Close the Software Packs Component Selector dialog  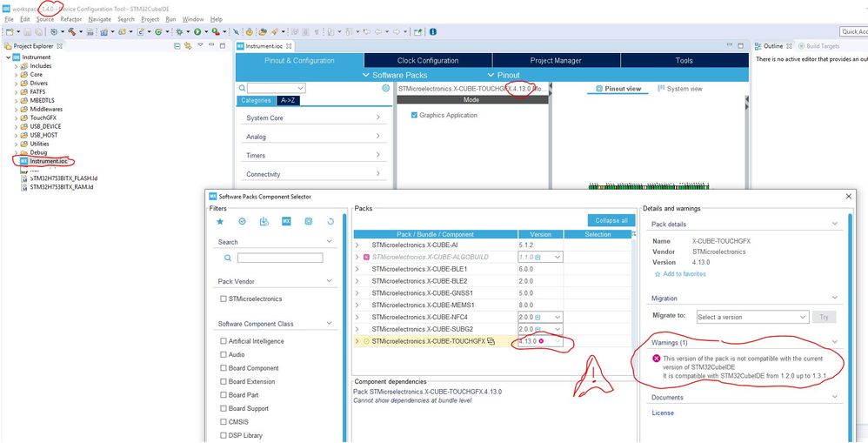point(849,197)
